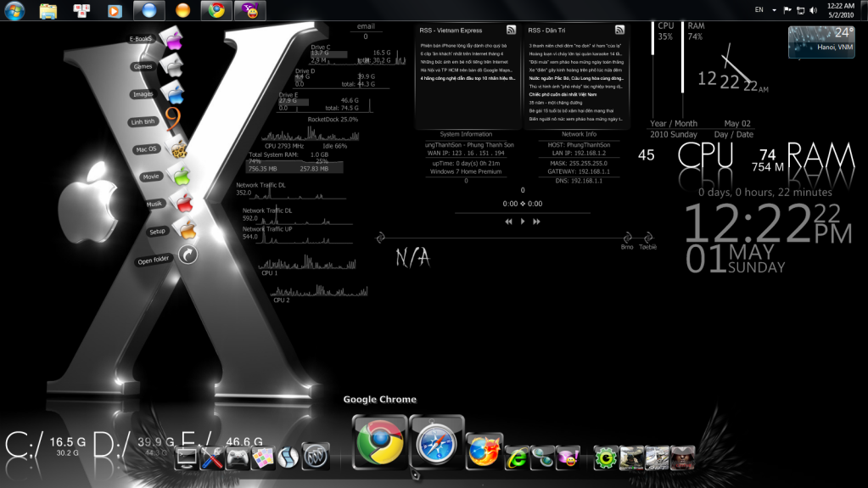The width and height of the screenshot is (868, 488).
Task: Skip to next track in player widget
Action: click(536, 222)
